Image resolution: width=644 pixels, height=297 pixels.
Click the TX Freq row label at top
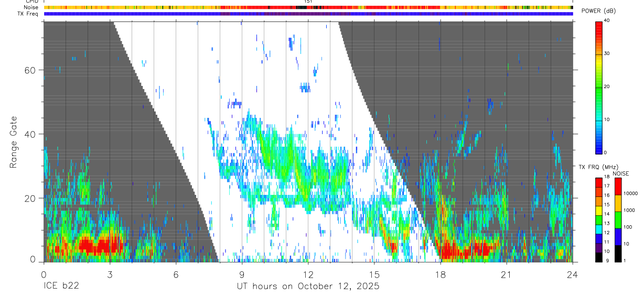click(x=28, y=14)
